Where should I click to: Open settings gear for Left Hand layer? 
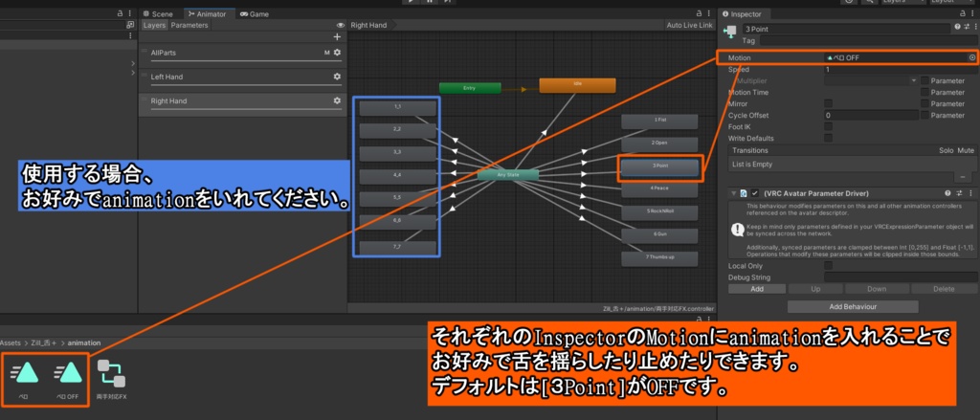337,77
